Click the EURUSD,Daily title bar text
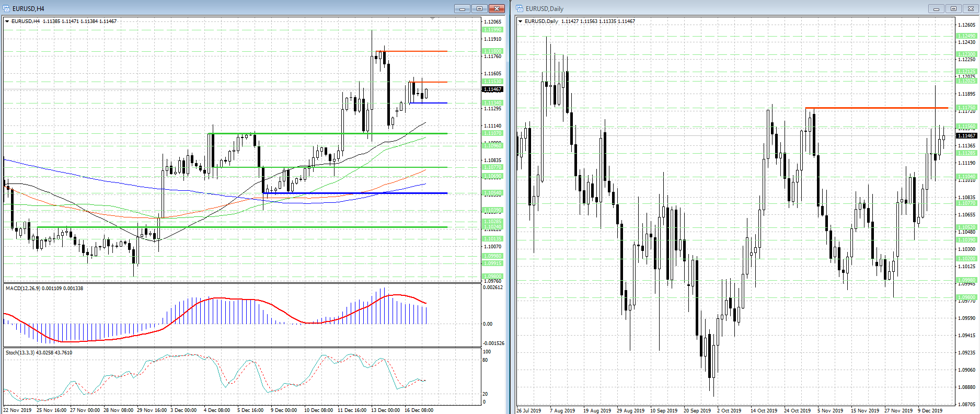The image size is (980, 414). (545, 9)
